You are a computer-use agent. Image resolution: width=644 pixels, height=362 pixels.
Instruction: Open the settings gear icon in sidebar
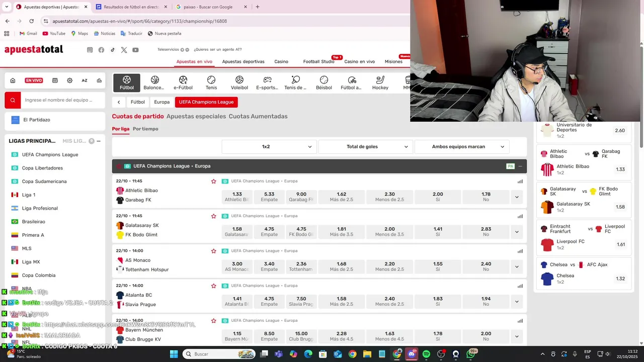tap(69, 80)
